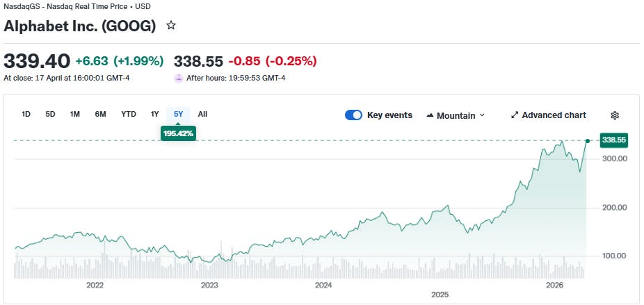Click the chart line's latest endpoint dot

tap(587, 140)
